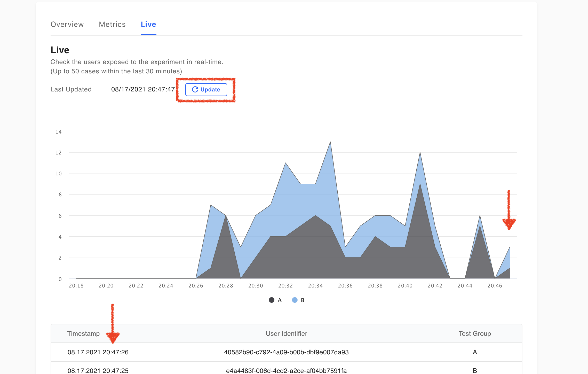
Task: Click user ID 40582b90-c792-4a09-b00b-dbf9e007da93
Action: (x=286, y=352)
